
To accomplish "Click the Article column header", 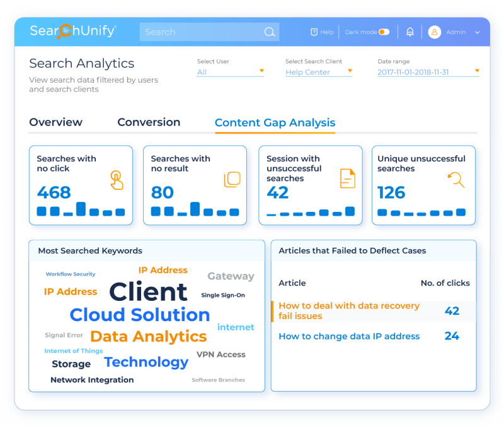I will [x=292, y=283].
